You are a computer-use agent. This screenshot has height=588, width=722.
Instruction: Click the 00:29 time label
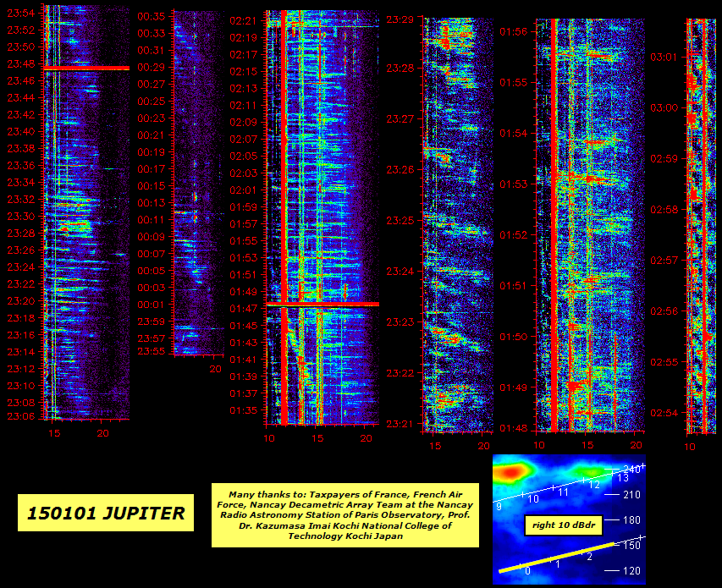point(151,67)
